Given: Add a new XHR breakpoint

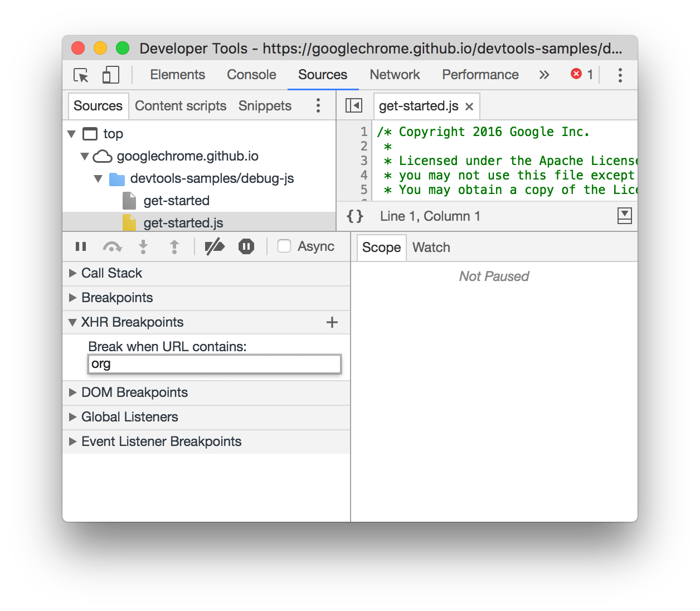Looking at the screenshot, I should pos(332,322).
